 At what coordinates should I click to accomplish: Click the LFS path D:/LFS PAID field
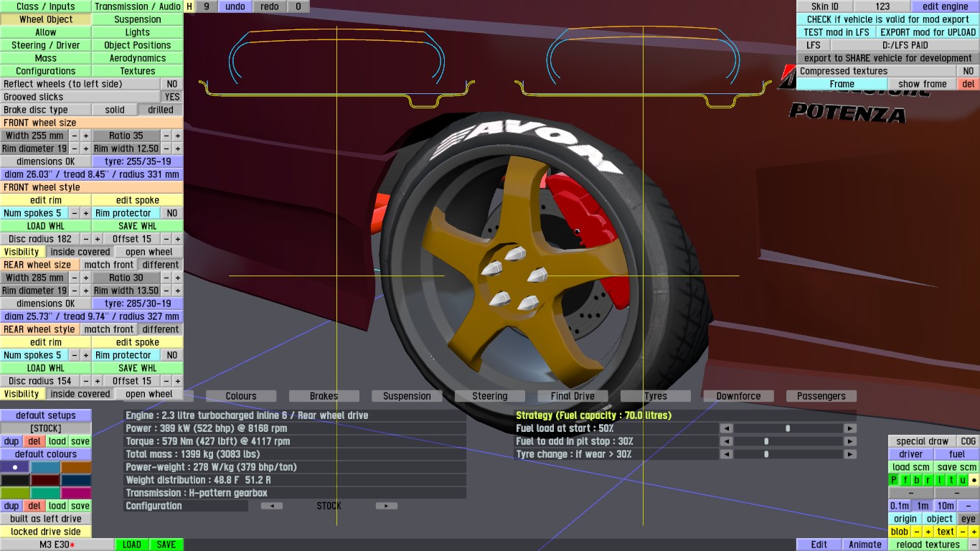pos(905,45)
